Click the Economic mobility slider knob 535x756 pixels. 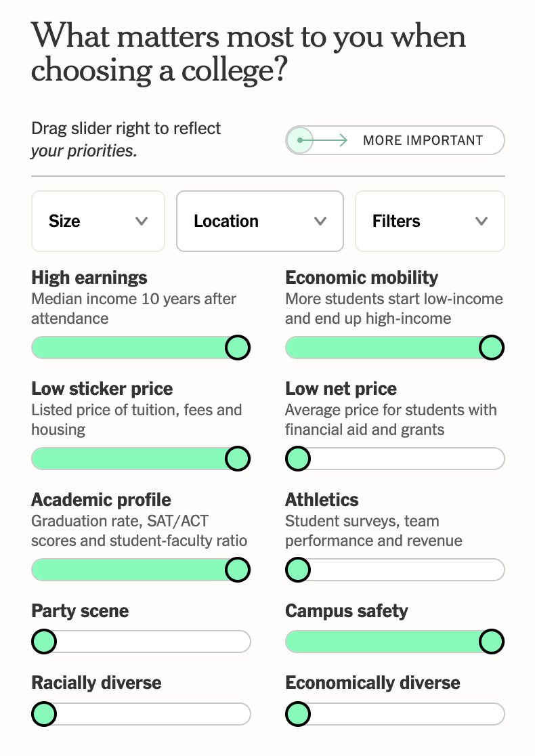pos(491,348)
